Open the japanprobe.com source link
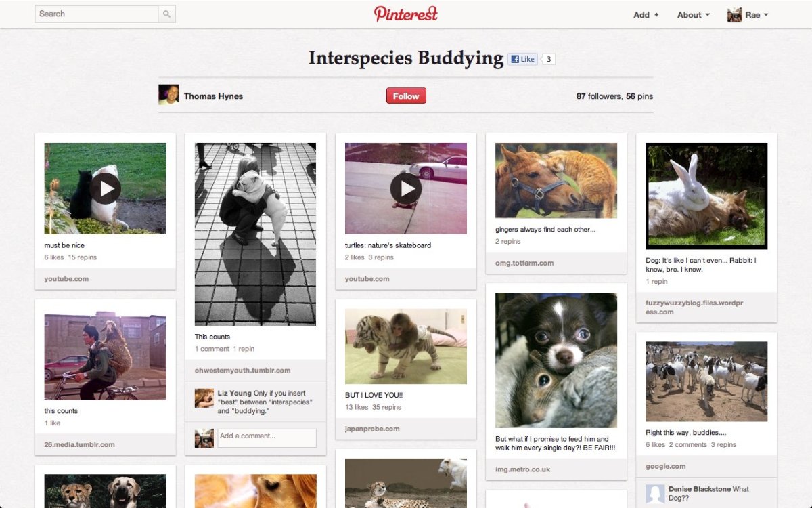This screenshot has height=508, width=812. (x=372, y=429)
